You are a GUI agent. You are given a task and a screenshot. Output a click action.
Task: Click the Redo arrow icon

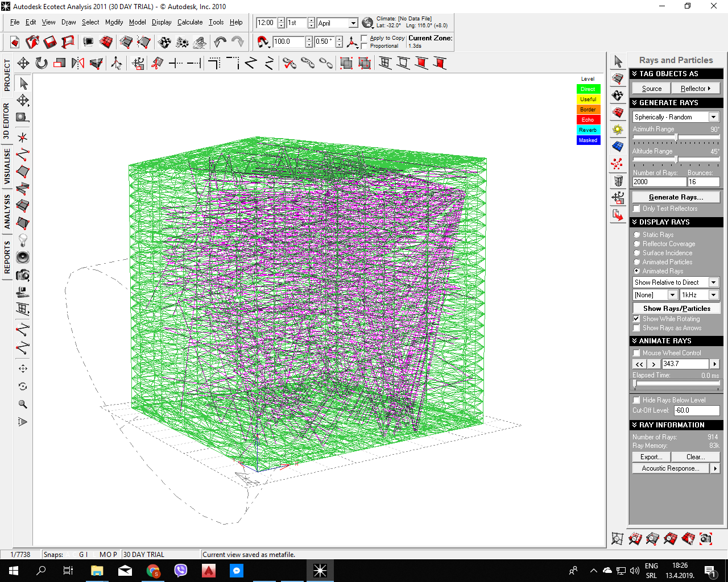238,42
